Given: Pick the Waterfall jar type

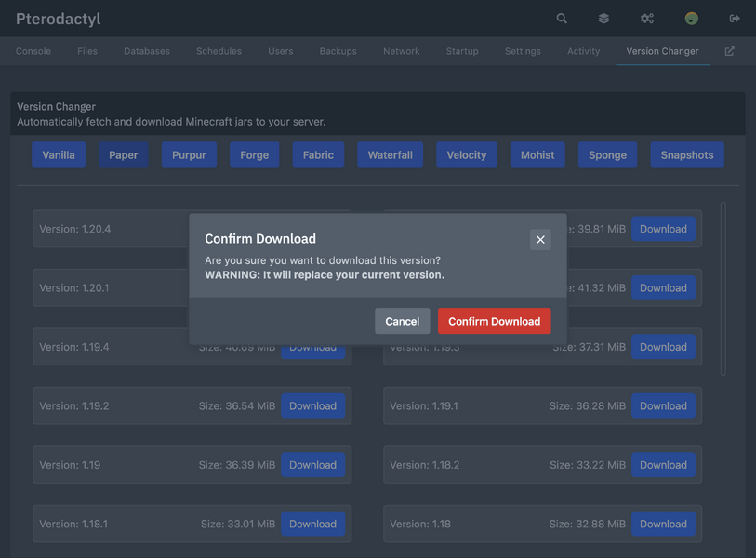Looking at the screenshot, I should [x=390, y=154].
